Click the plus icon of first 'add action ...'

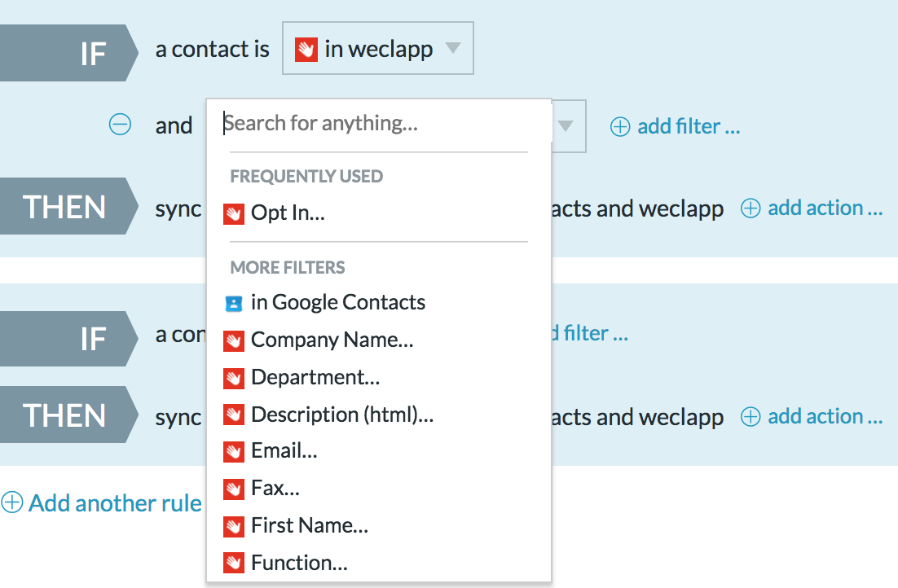tap(751, 208)
